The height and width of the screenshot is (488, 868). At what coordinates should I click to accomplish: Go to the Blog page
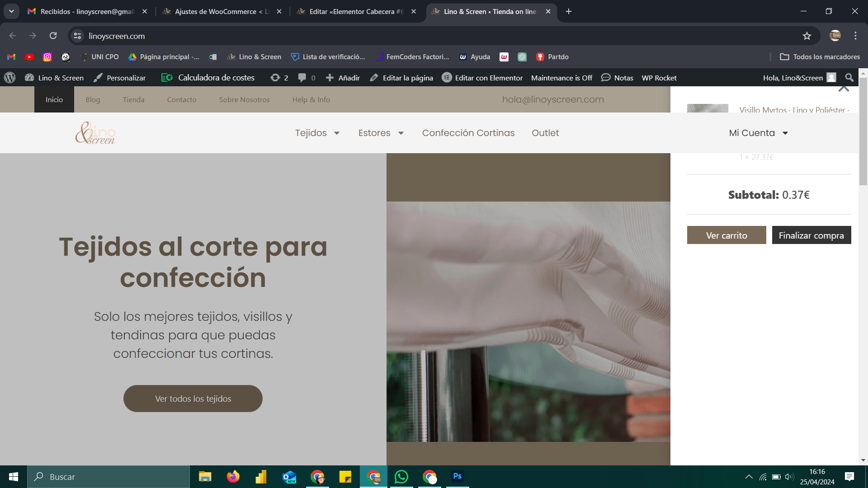93,99
